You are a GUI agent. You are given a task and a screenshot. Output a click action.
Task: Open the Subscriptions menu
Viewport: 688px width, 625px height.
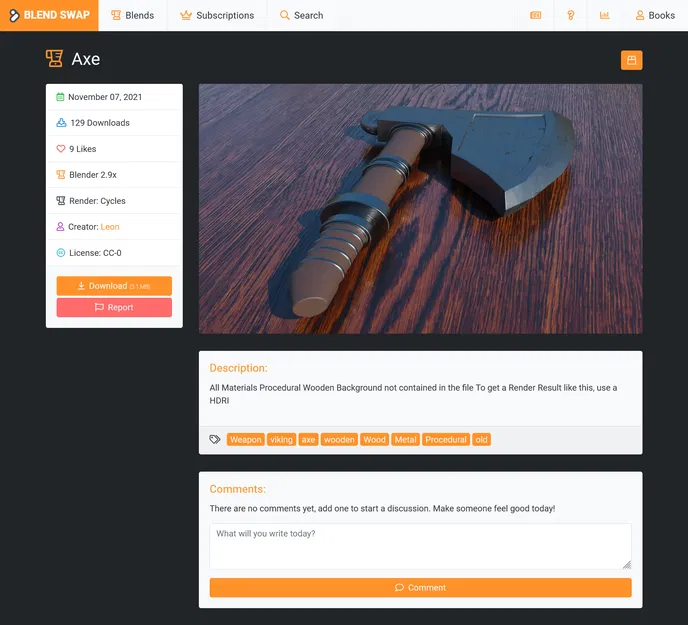pyautogui.click(x=217, y=15)
